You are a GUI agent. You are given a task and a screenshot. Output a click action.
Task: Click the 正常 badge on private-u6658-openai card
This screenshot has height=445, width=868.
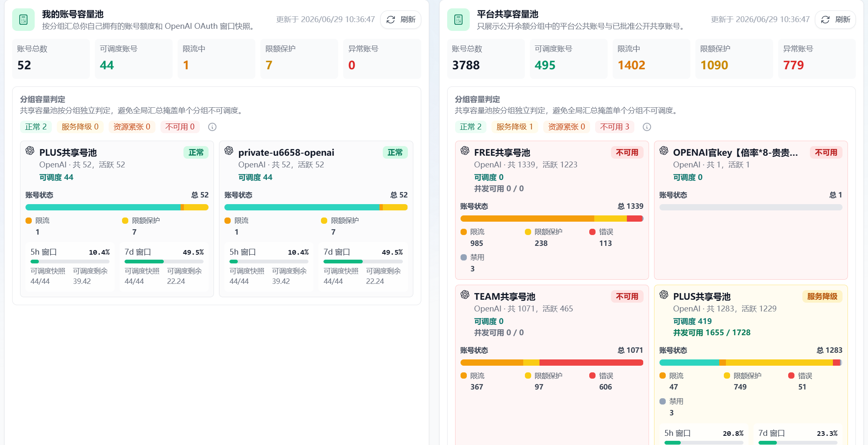(395, 153)
